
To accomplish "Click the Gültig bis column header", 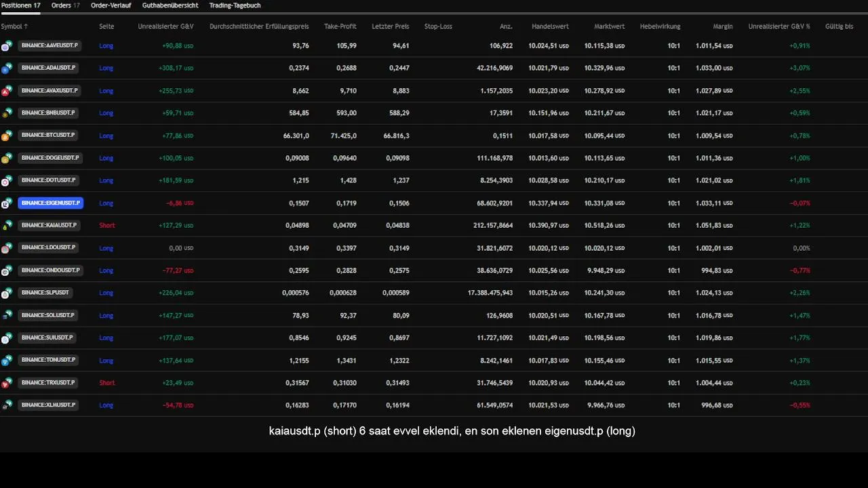I will click(x=839, y=26).
